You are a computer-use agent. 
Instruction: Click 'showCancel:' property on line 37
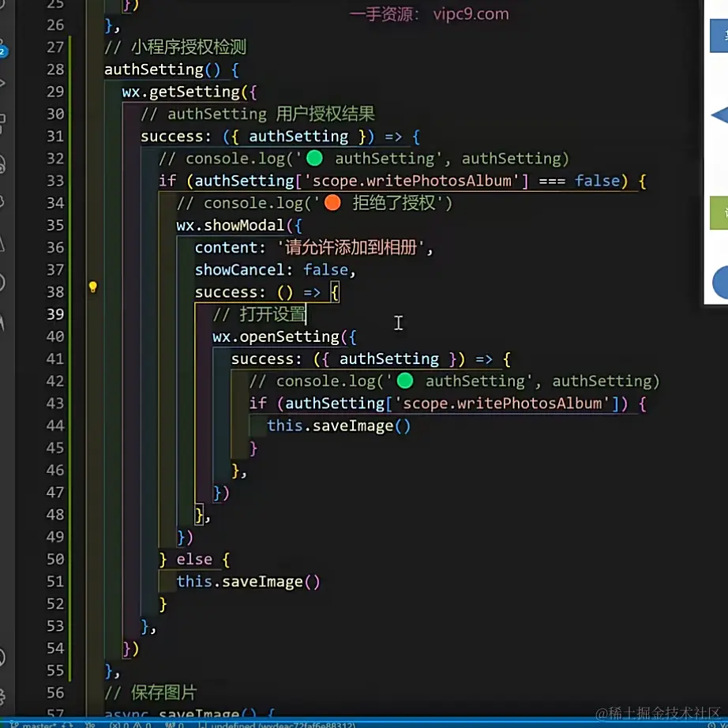244,270
